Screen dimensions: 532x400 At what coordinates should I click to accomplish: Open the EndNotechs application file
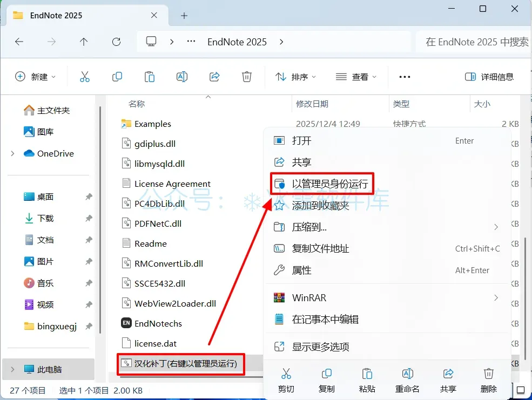pos(152,323)
